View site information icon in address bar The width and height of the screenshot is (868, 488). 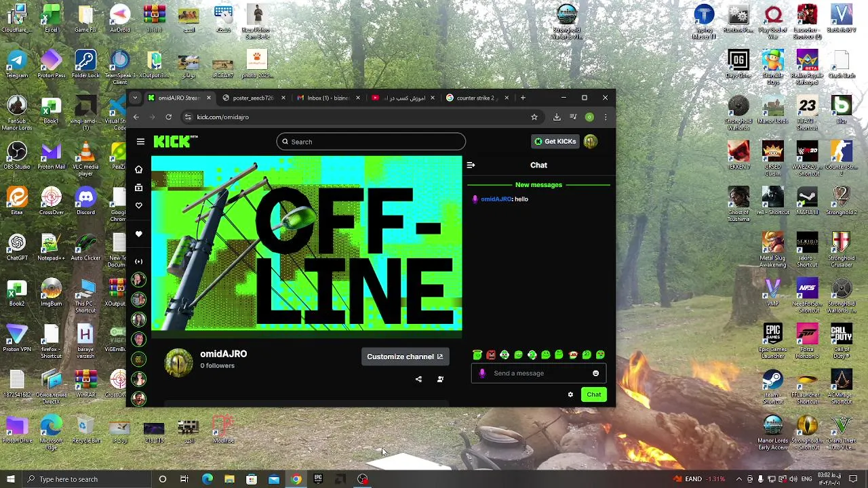(188, 117)
